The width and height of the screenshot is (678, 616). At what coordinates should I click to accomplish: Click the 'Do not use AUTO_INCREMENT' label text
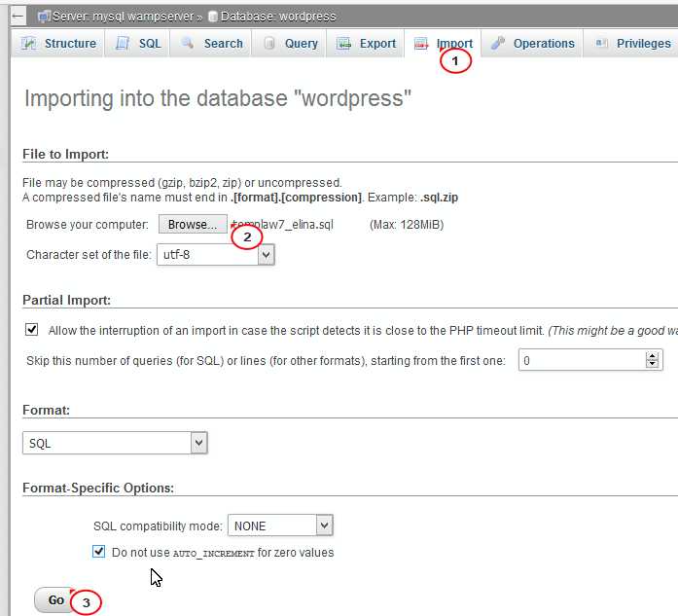(x=223, y=553)
